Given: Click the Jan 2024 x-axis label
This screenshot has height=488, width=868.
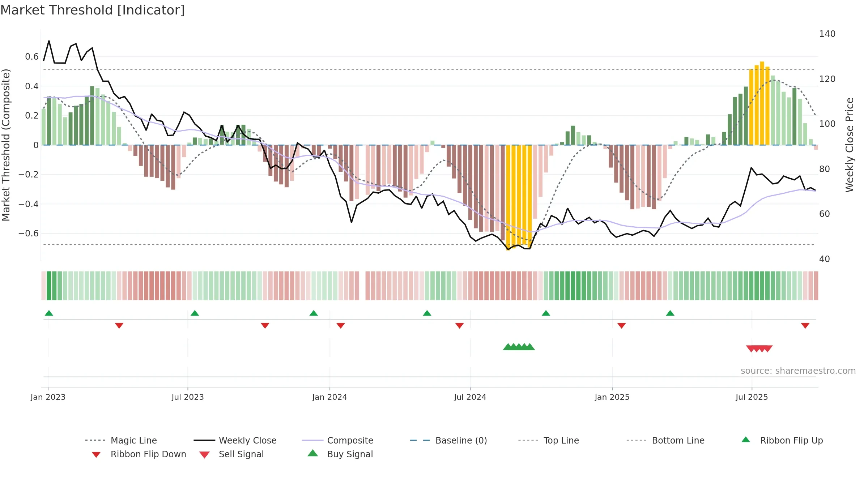Looking at the screenshot, I should (329, 397).
